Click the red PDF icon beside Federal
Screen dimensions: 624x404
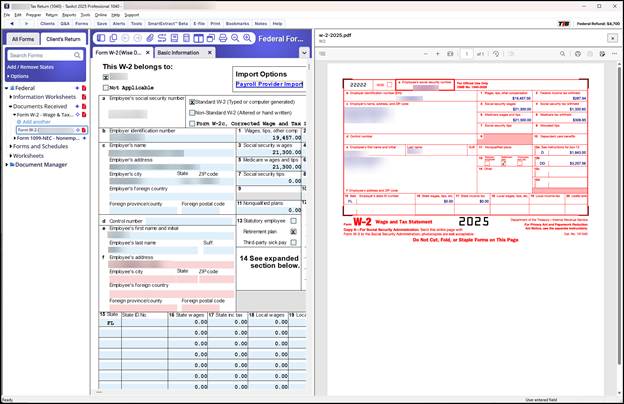[84, 88]
